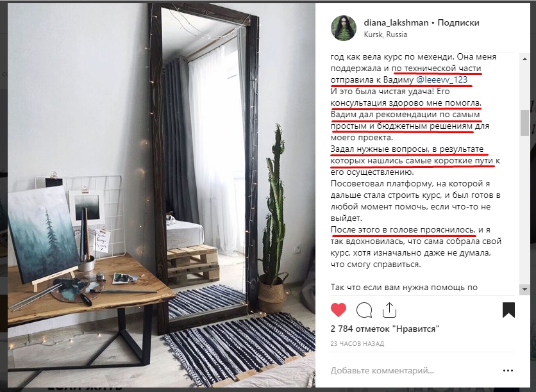Click the 23 часов назад timestamp

tap(357, 344)
